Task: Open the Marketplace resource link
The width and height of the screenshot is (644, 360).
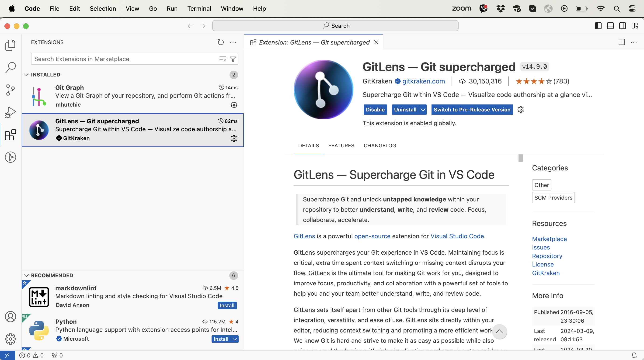Action: click(549, 239)
